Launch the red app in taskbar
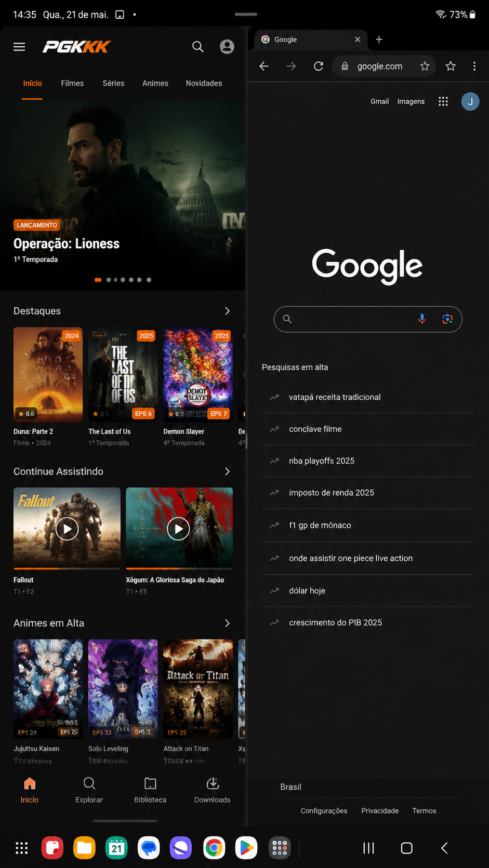489x868 pixels. pos(52,848)
